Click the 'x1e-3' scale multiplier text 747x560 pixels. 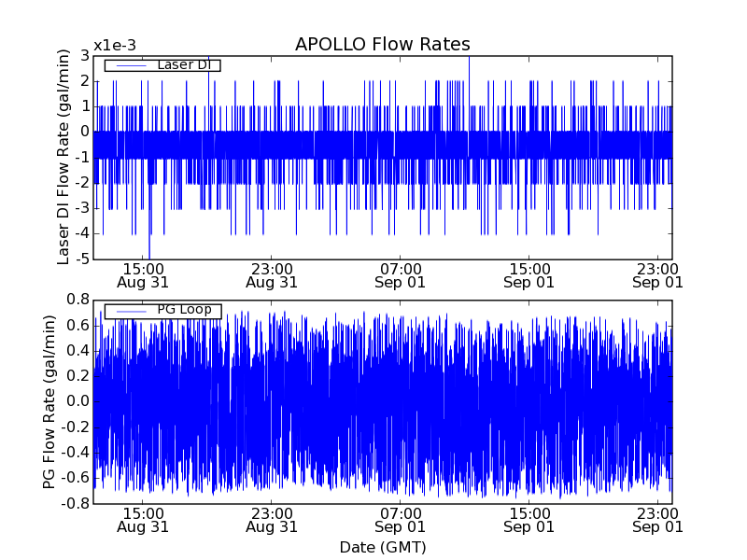point(114,46)
